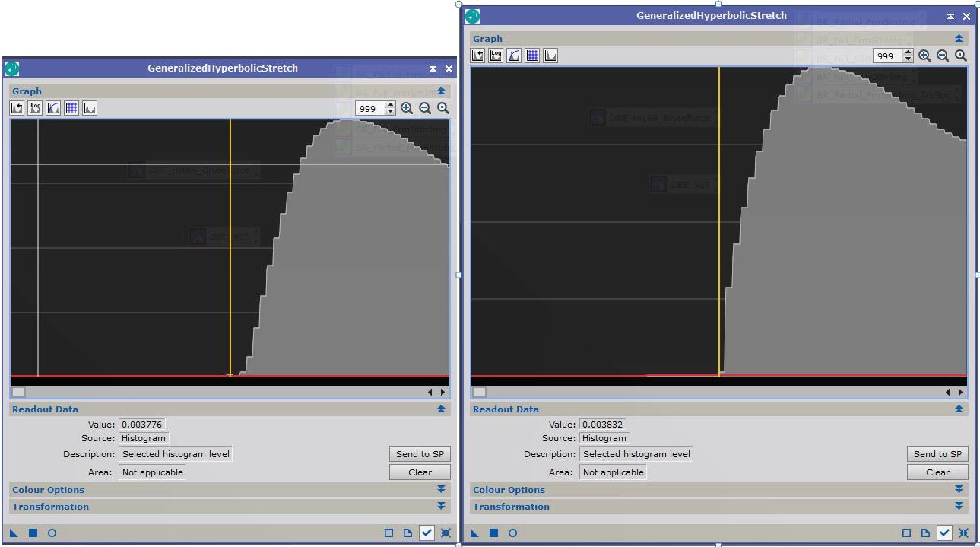980x547 pixels.
Task: Click 'Not applicable' area field in right window
Action: click(613, 472)
